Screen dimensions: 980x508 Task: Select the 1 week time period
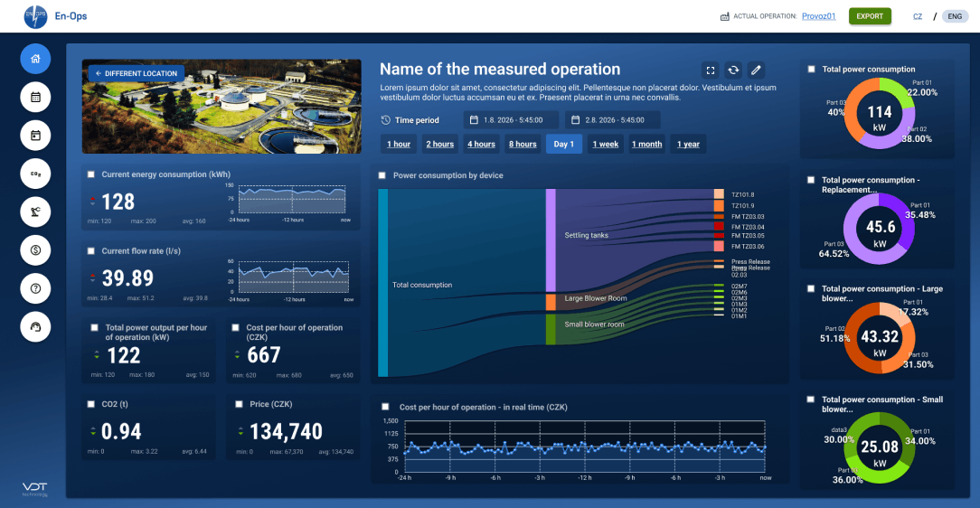point(605,144)
